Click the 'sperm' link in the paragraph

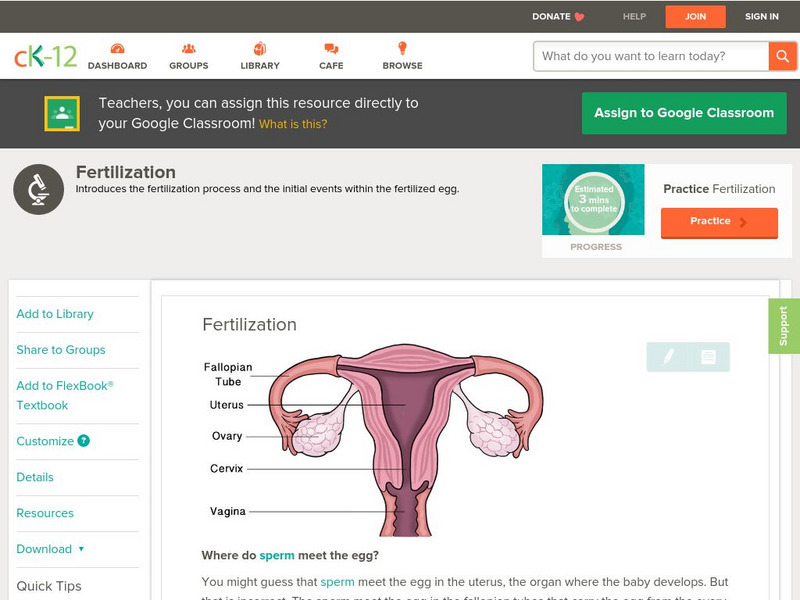(337, 582)
